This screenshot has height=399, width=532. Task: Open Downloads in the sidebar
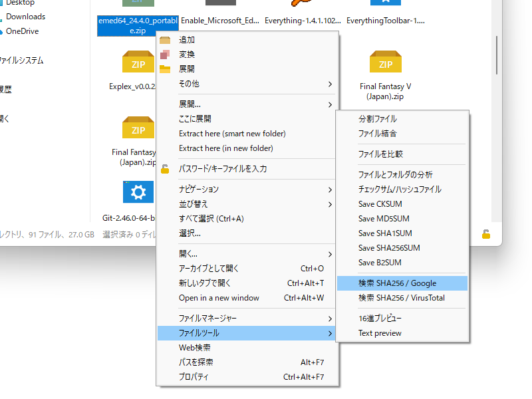pyautogui.click(x=25, y=17)
